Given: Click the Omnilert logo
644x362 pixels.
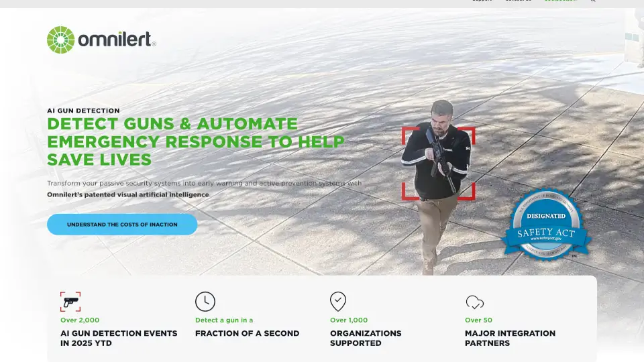Looking at the screenshot, I should click(101, 40).
